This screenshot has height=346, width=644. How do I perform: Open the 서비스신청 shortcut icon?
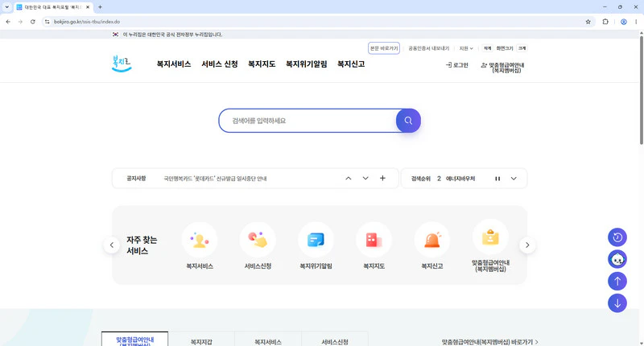coord(258,240)
